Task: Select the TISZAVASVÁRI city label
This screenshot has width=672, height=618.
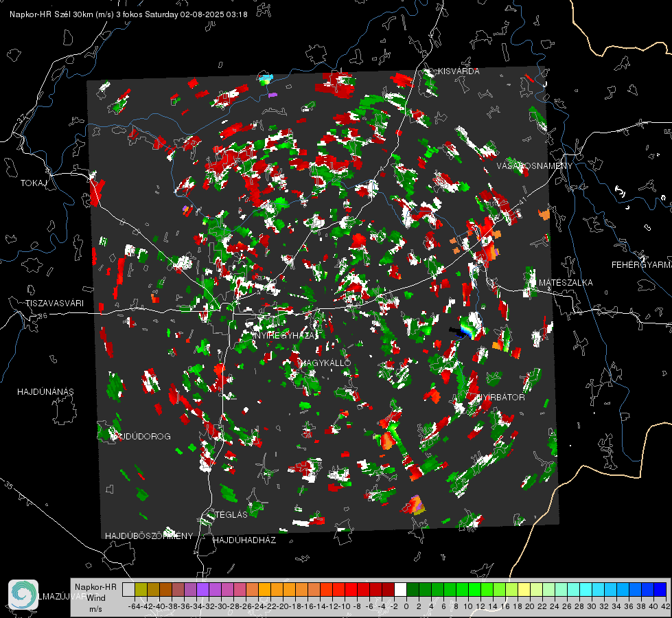Action: 54,304
